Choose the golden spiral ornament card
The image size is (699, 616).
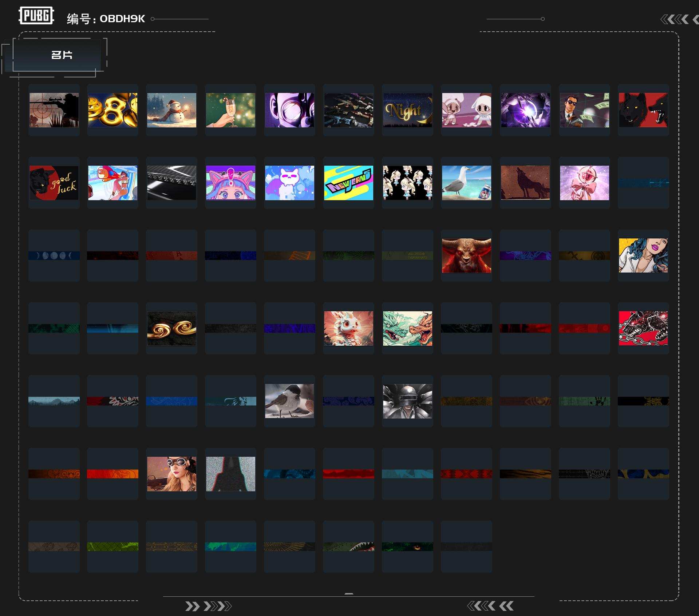click(171, 328)
